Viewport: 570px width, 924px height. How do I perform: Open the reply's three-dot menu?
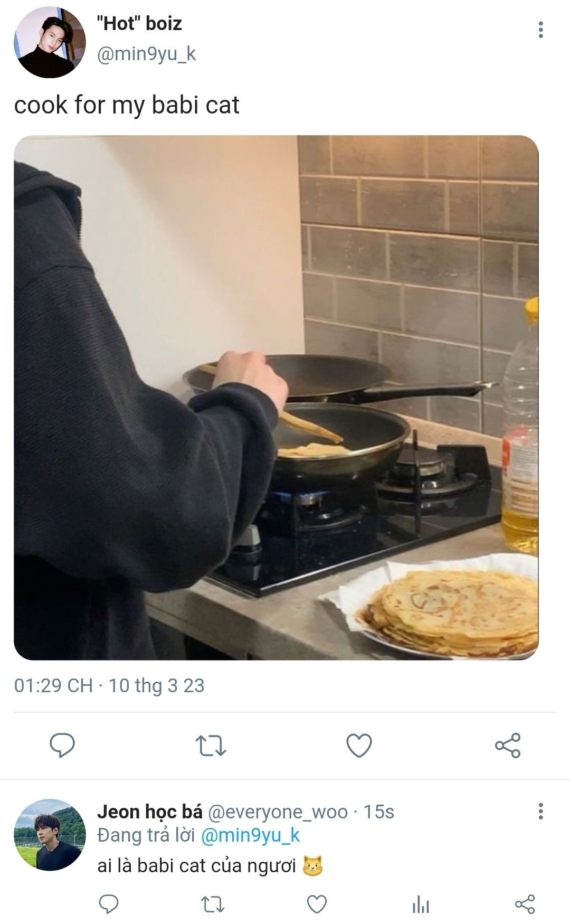(x=540, y=811)
